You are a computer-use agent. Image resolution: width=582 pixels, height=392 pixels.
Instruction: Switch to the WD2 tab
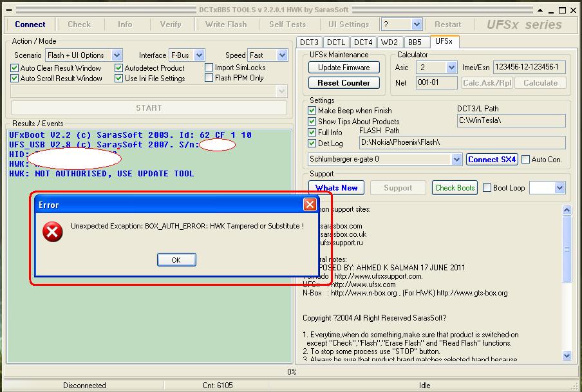pyautogui.click(x=390, y=42)
